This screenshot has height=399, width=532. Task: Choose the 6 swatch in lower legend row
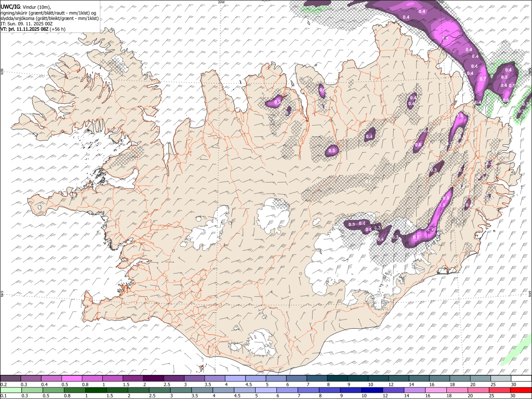[287, 390]
